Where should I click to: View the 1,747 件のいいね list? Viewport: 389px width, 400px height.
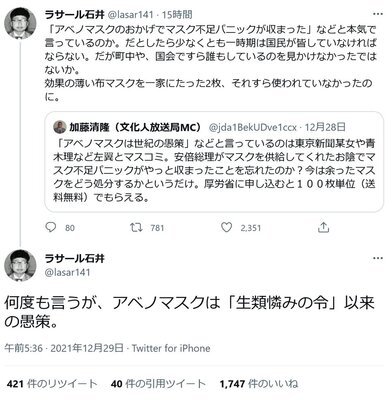pyautogui.click(x=259, y=384)
